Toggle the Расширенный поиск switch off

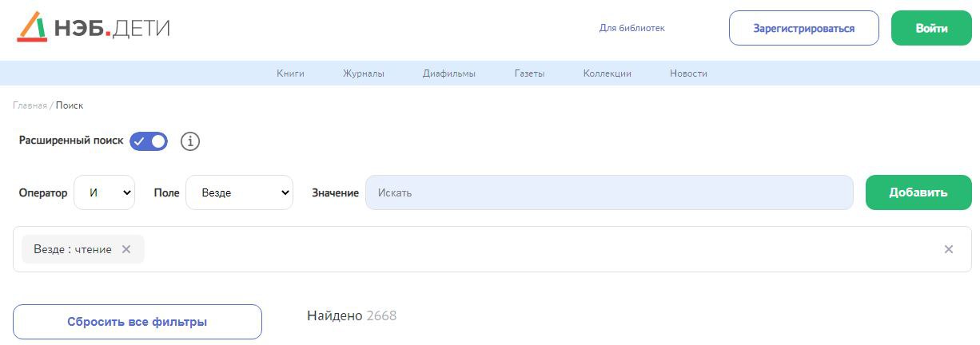(x=149, y=141)
